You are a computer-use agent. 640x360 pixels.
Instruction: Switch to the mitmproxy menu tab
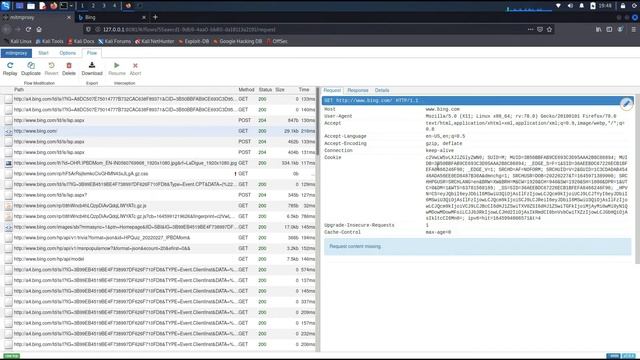click(x=16, y=53)
